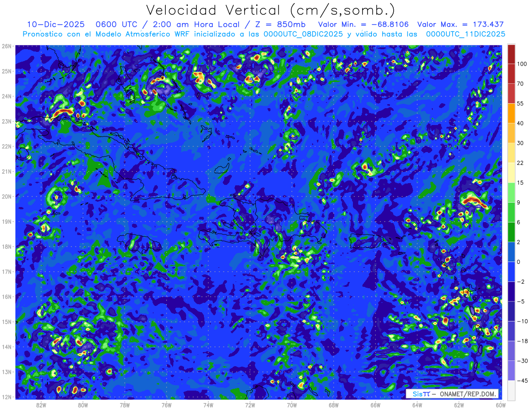
Task: Click the colorbar value label '15'
Action: point(520,183)
